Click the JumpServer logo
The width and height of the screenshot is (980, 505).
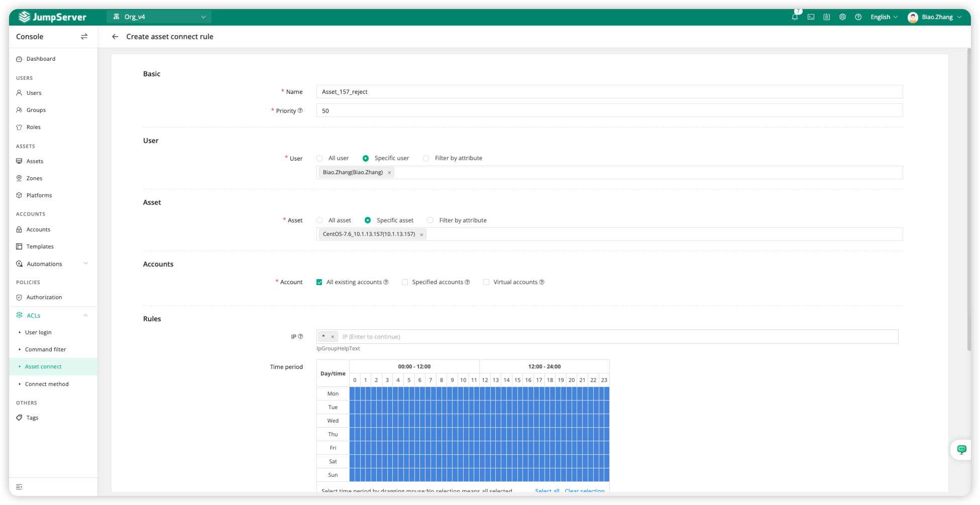point(52,17)
